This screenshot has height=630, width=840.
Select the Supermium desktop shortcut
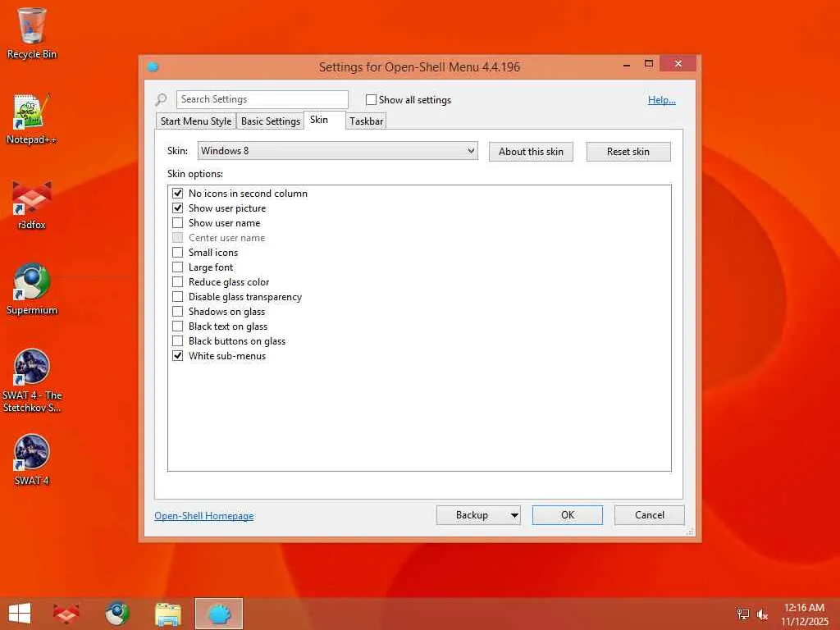click(32, 290)
